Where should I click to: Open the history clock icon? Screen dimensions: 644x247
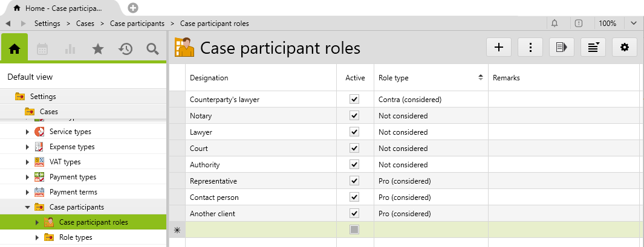coord(125,49)
